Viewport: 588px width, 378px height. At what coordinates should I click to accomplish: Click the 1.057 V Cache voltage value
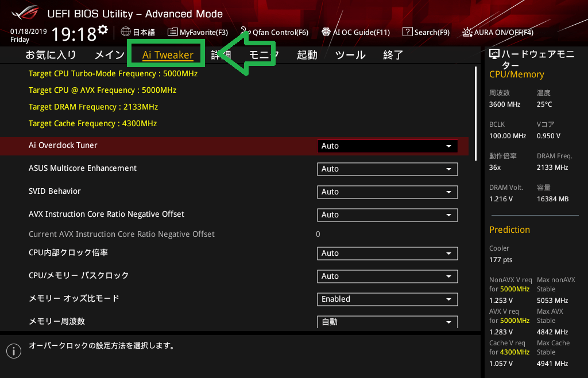click(x=501, y=363)
